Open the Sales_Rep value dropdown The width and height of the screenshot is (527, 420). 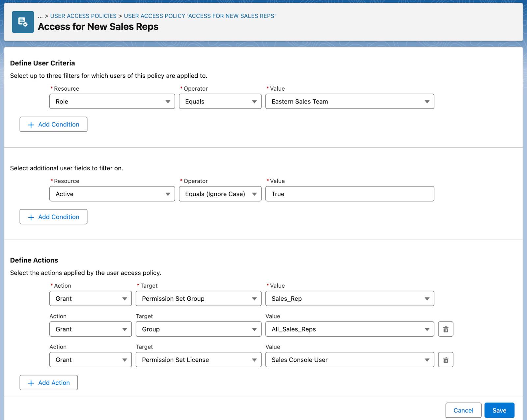click(350, 298)
